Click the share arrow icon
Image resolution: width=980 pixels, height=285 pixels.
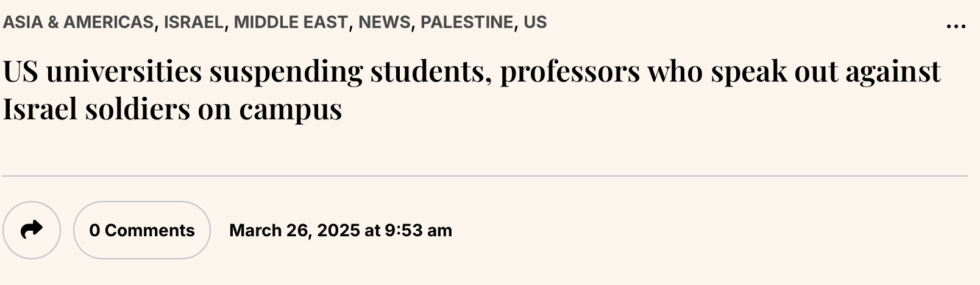click(x=32, y=230)
